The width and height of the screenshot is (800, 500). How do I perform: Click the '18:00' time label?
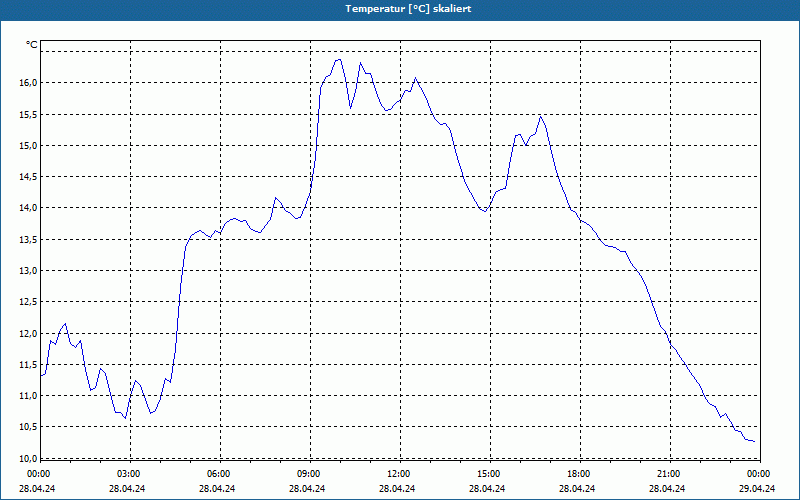(x=578, y=474)
